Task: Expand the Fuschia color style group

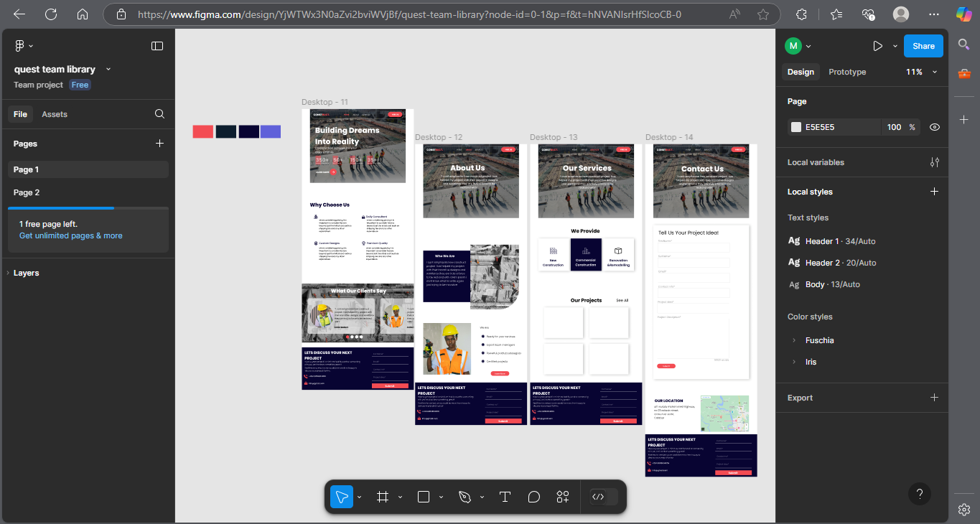Action: click(794, 340)
